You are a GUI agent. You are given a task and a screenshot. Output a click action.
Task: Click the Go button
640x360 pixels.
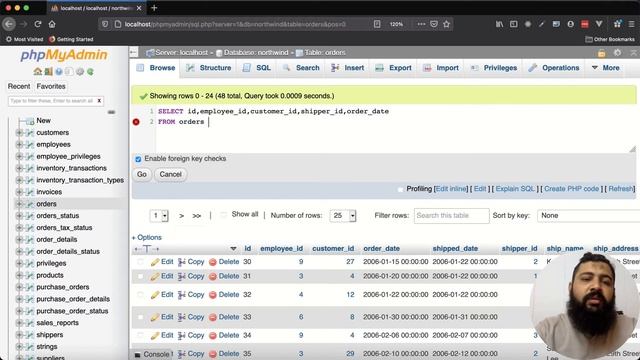[142, 174]
